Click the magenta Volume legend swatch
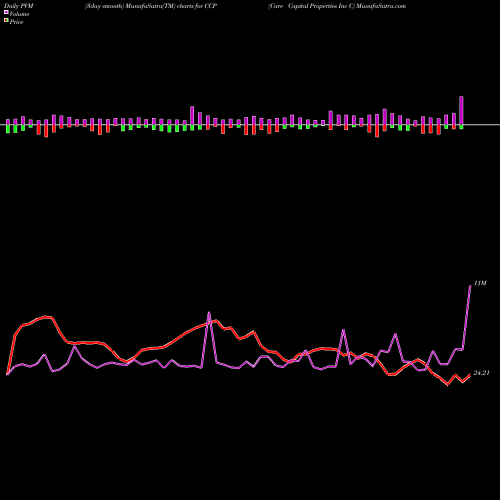This screenshot has width=500, height=500. (6, 13)
